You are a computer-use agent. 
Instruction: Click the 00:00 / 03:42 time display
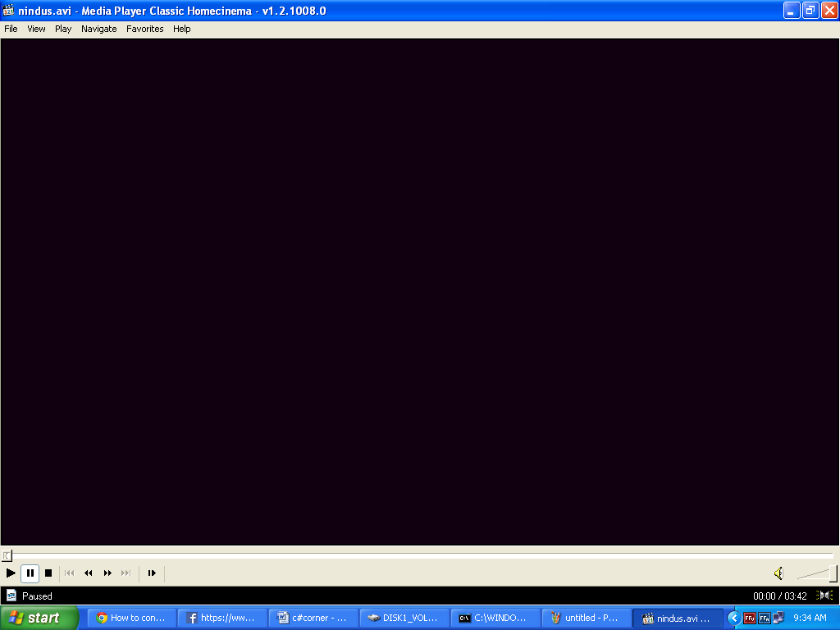pyautogui.click(x=780, y=596)
